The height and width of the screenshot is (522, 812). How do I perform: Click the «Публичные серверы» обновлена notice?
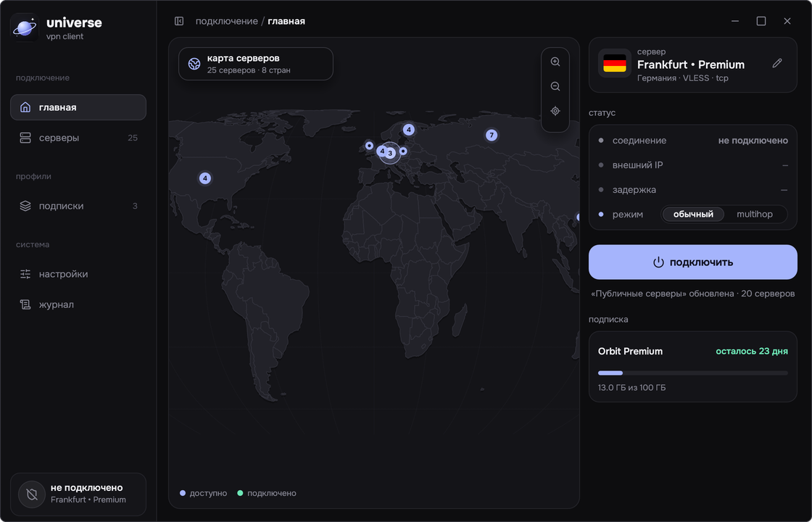pyautogui.click(x=693, y=294)
